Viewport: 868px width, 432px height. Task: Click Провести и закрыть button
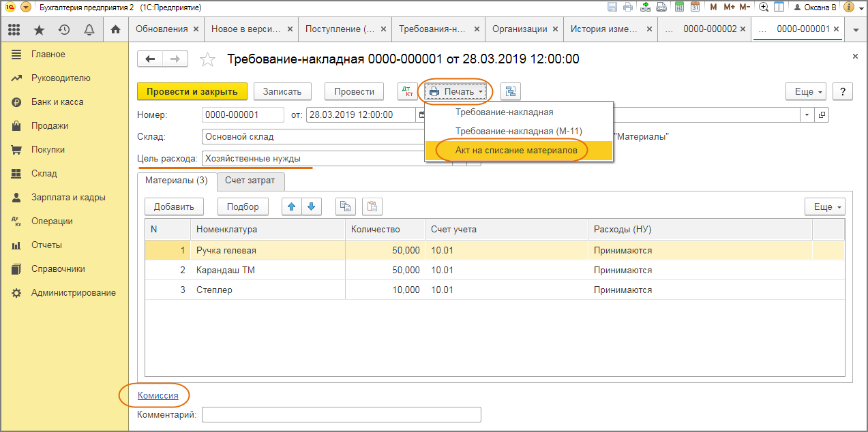pos(192,91)
